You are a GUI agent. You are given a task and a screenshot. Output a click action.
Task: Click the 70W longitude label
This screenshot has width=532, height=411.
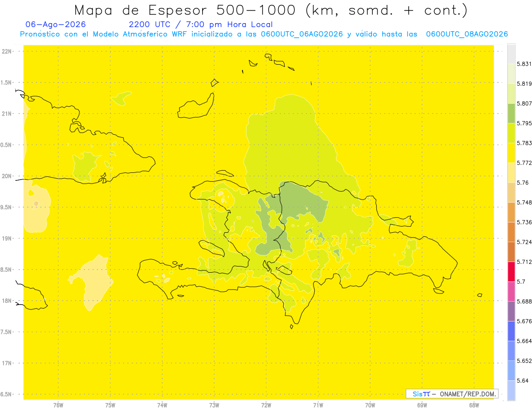pyautogui.click(x=370, y=405)
